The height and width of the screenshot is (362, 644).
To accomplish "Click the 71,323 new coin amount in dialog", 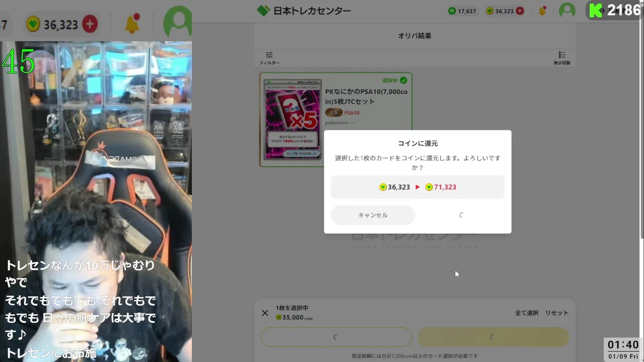I will coord(441,187).
